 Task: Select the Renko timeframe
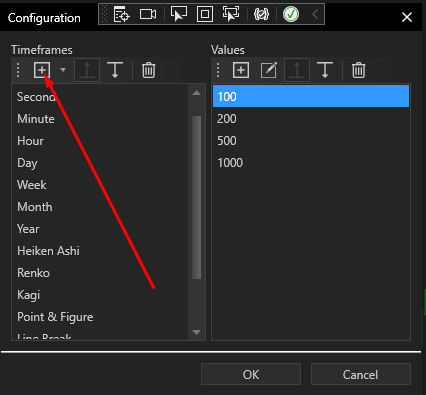pyautogui.click(x=100, y=273)
